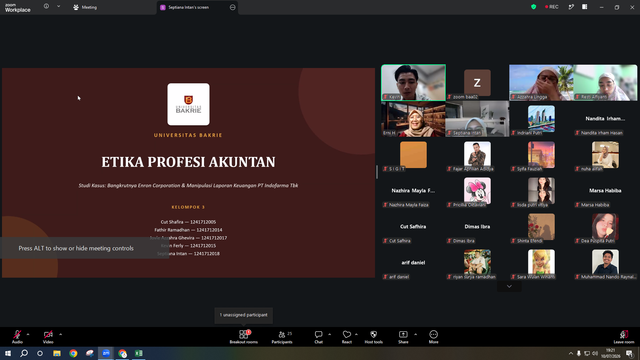This screenshot has height=360, width=640.
Task: Select Septiana Intan video tile
Action: click(x=477, y=119)
